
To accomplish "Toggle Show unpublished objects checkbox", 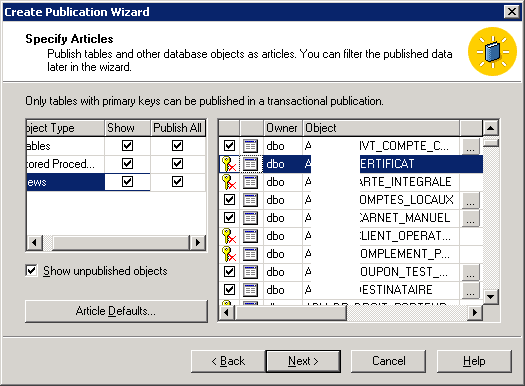I will click(x=31, y=271).
